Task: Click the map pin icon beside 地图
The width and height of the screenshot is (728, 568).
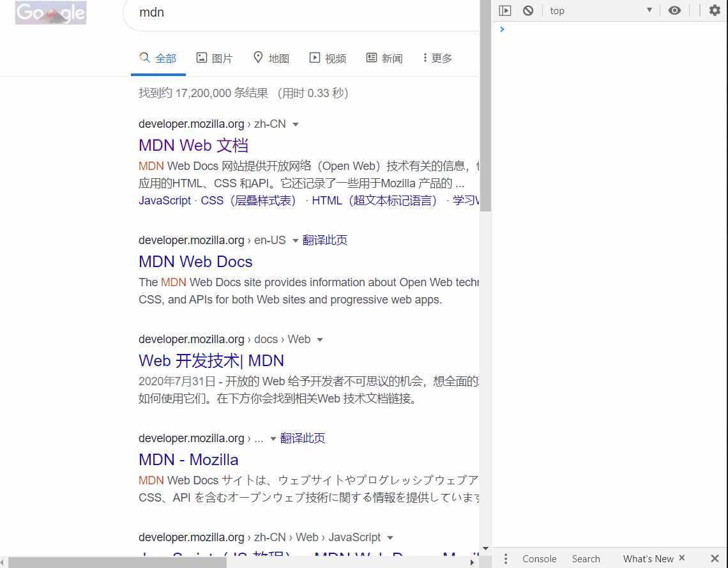Action: click(x=258, y=57)
